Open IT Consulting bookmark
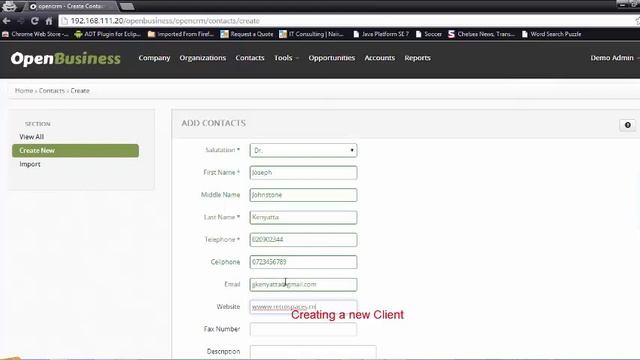640x360 pixels. [311, 34]
